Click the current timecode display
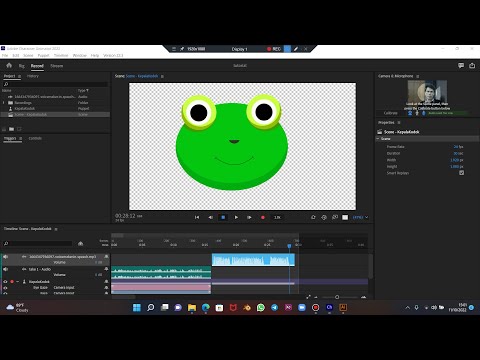Image resolution: width=480 pixels, height=360 pixels. coord(126,216)
